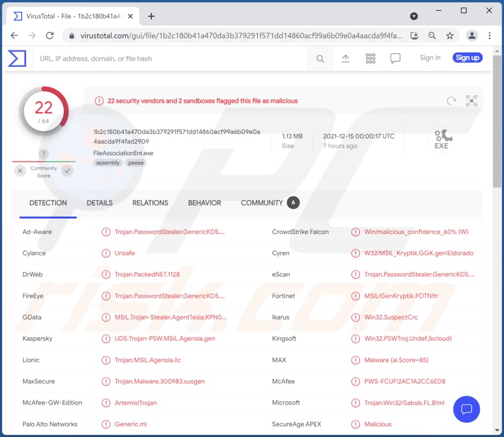This screenshot has height=437, width=504.
Task: Go back with the browser arrow
Action: 14,35
